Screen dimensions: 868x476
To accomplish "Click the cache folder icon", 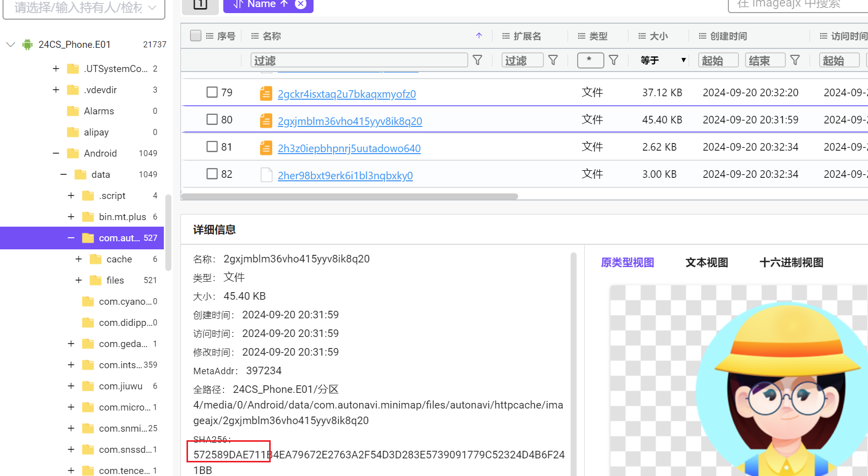I will click(96, 259).
